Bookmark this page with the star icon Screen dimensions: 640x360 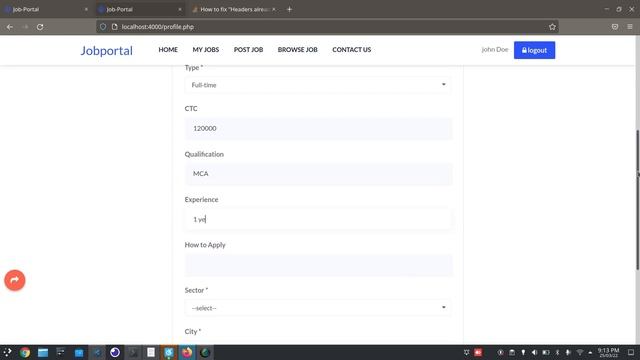click(552, 27)
